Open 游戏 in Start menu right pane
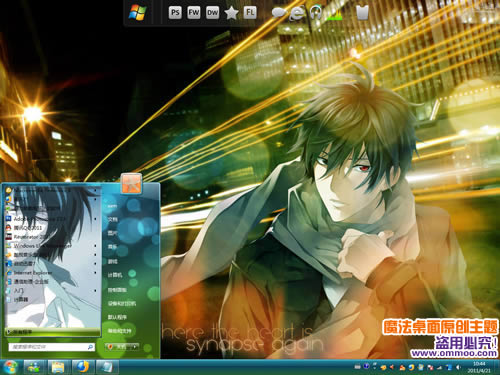Viewport: 500px width, 375px height. (x=113, y=262)
